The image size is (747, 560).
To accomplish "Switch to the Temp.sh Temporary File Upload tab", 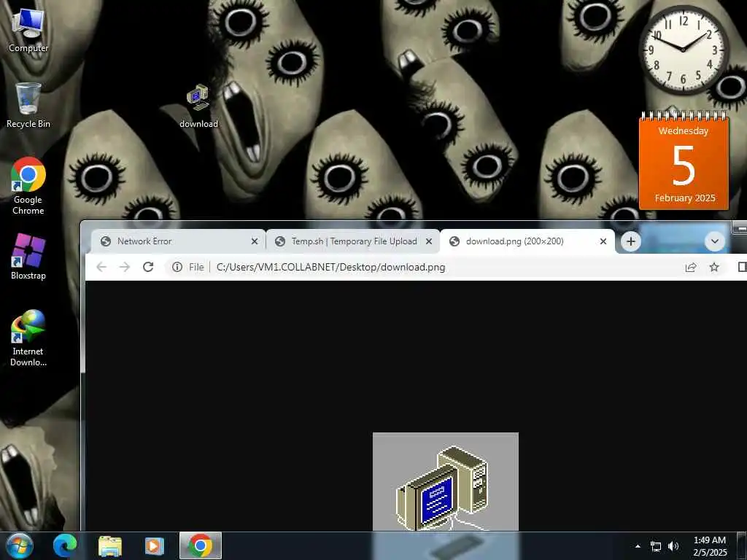I will pyautogui.click(x=353, y=241).
